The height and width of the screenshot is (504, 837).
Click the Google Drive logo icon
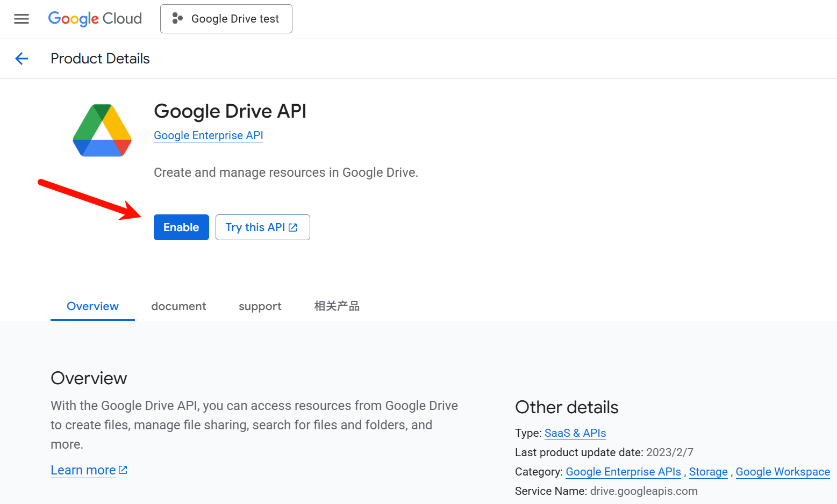tap(102, 131)
